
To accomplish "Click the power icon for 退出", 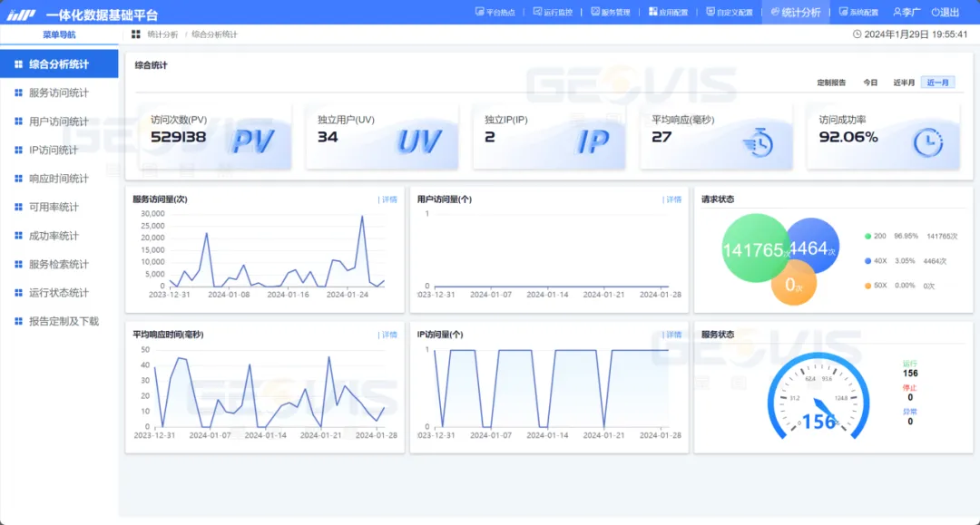I will [x=935, y=12].
